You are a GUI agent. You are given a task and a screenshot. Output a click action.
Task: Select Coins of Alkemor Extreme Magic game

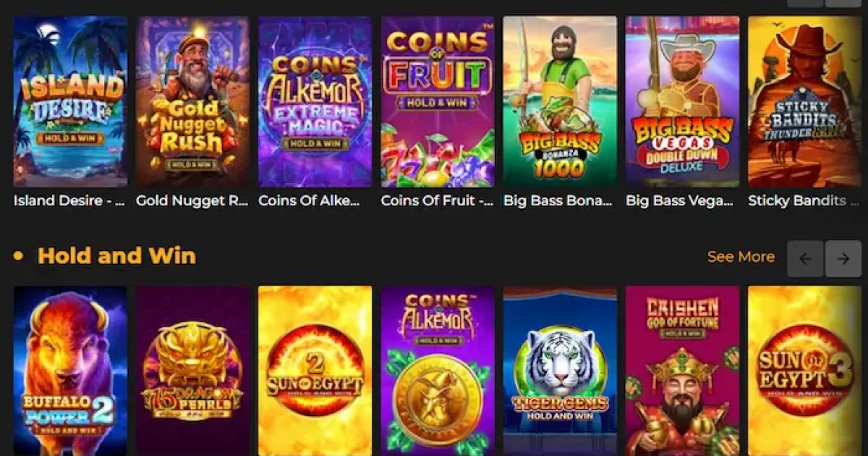pos(315,101)
